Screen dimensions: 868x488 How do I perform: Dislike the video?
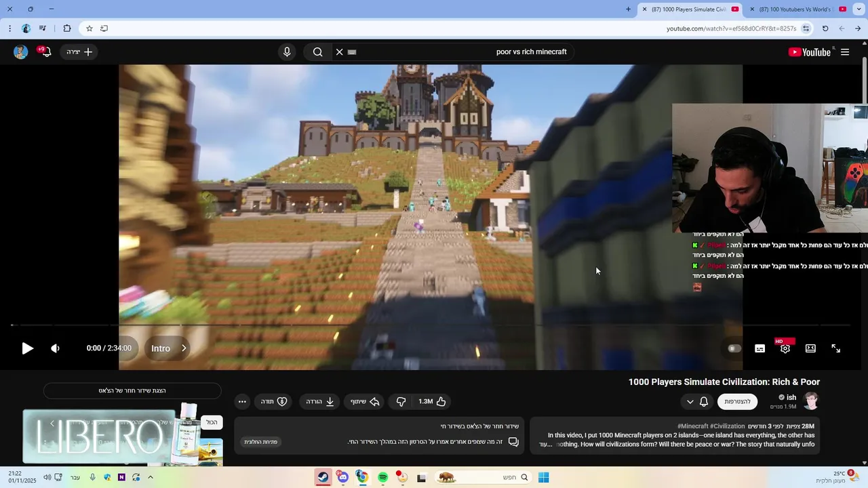pos(401,401)
